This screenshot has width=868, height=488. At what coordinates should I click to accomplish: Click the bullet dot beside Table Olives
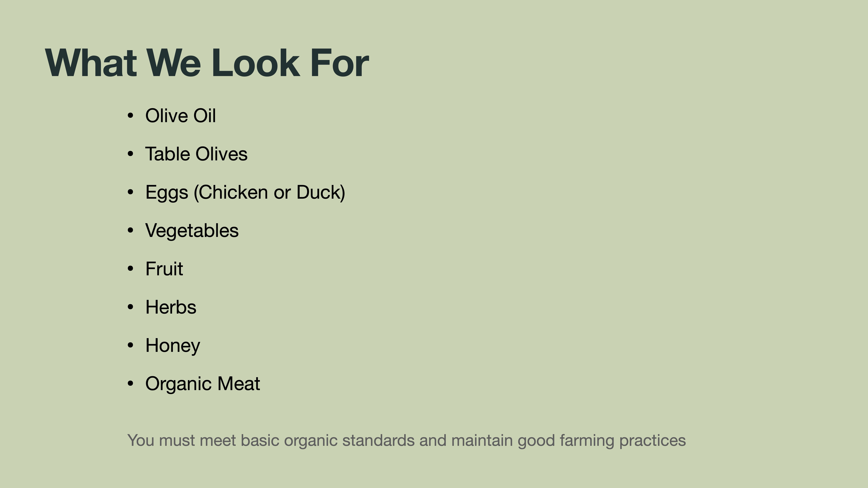click(x=130, y=154)
